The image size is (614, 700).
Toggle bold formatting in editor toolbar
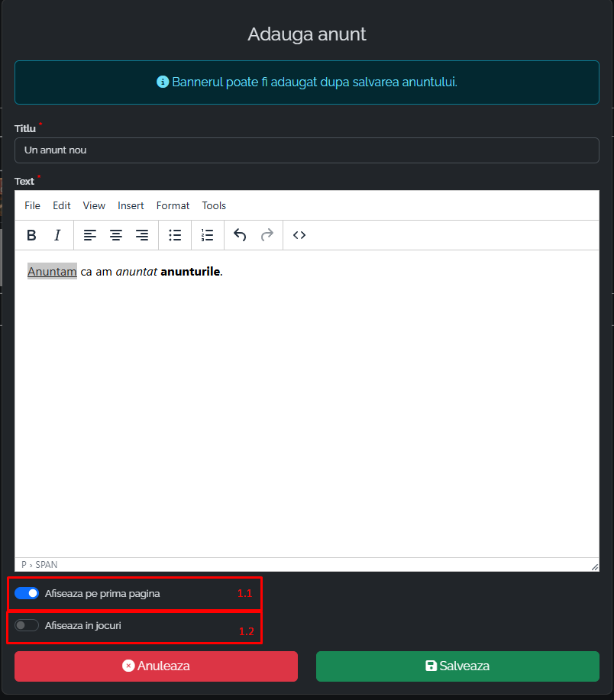pyautogui.click(x=31, y=235)
